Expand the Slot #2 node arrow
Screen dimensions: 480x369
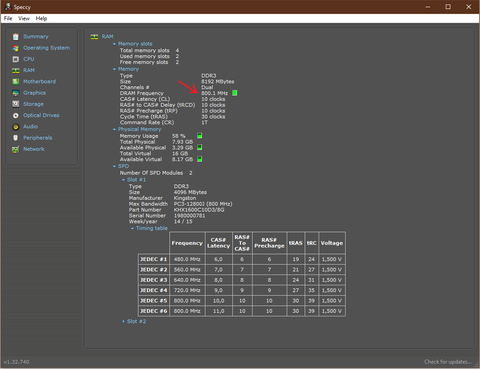coord(123,322)
